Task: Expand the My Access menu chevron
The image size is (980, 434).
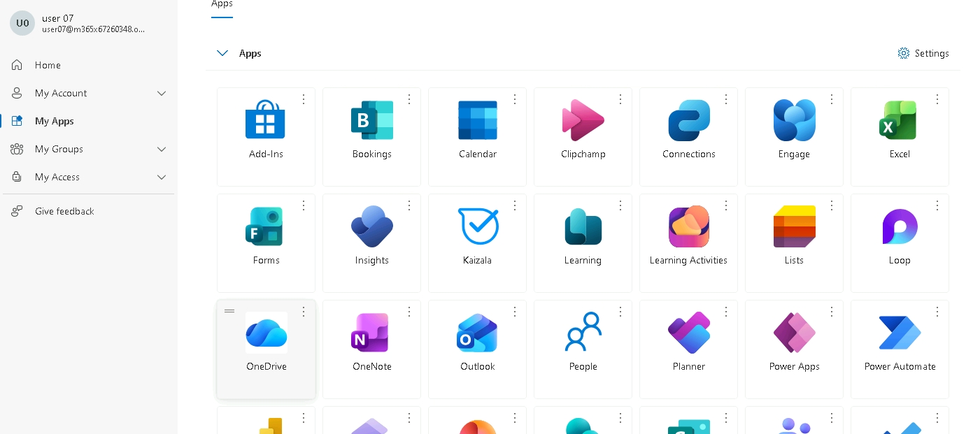Action: coord(162,177)
